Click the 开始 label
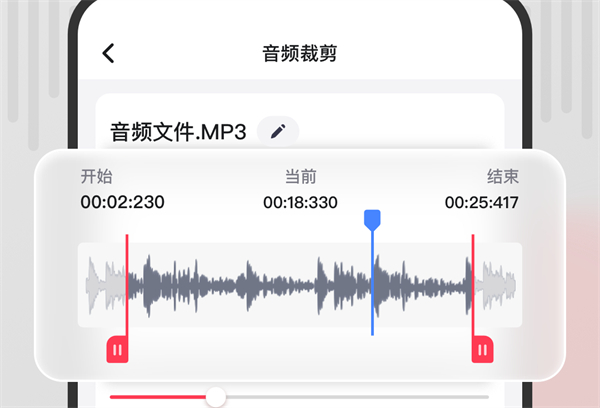 [96, 176]
